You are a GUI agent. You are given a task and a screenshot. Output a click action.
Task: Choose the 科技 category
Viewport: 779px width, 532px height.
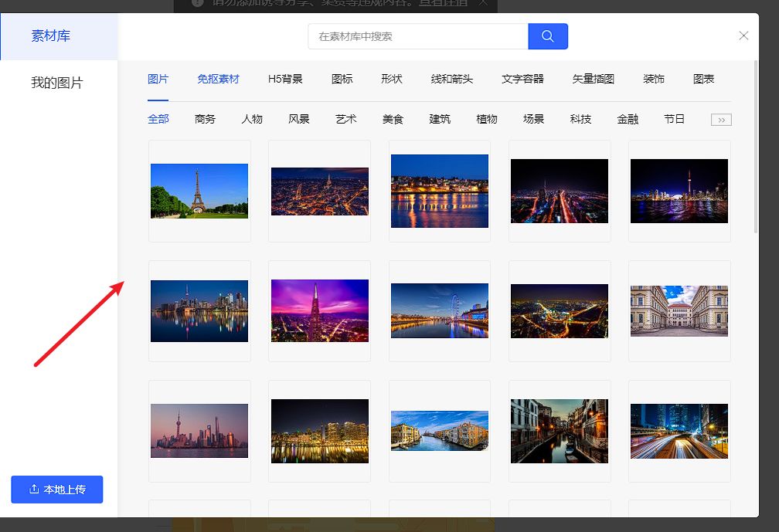click(581, 119)
